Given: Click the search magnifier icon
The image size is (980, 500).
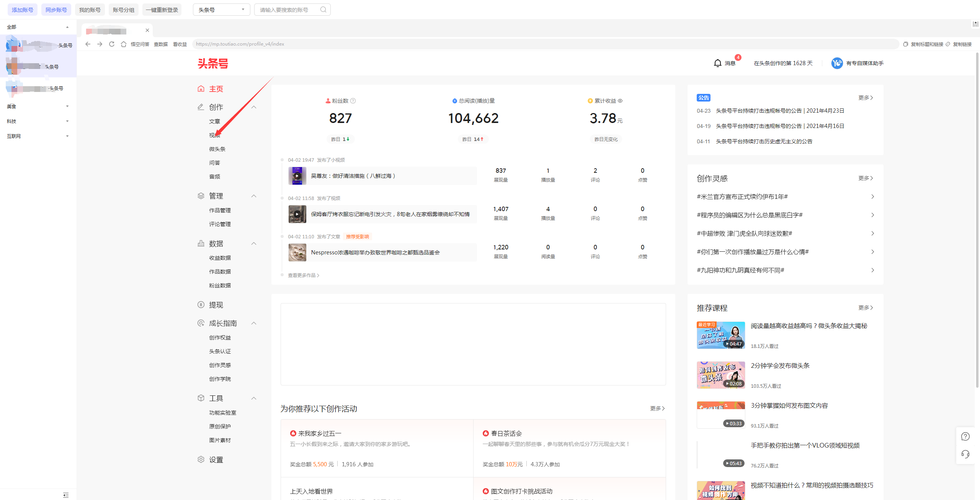Looking at the screenshot, I should point(323,10).
